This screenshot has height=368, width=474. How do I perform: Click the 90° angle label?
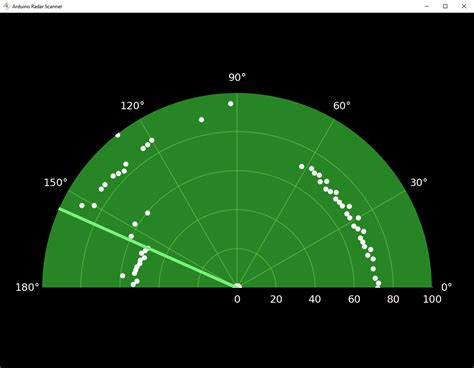237,77
